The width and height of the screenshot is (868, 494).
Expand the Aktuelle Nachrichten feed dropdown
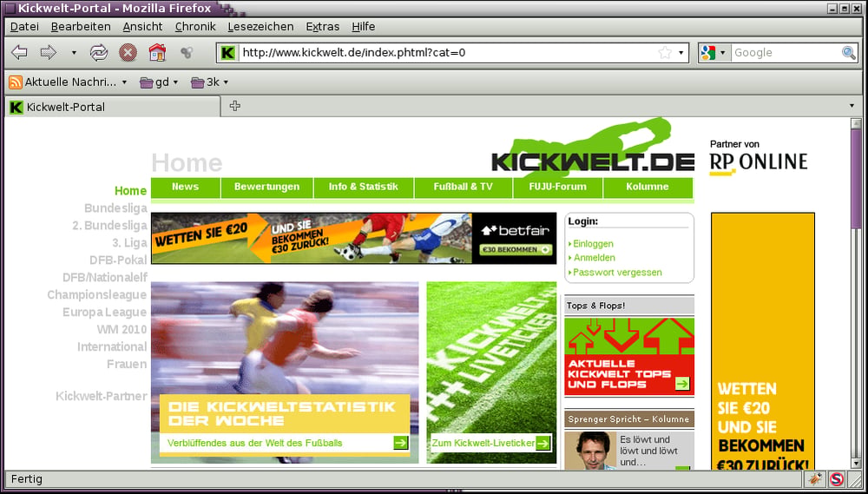[x=124, y=82]
